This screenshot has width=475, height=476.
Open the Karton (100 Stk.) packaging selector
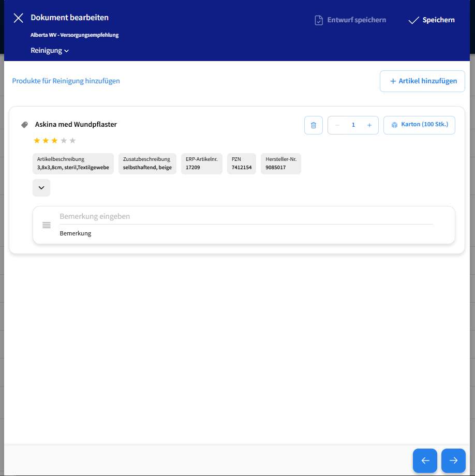click(419, 125)
